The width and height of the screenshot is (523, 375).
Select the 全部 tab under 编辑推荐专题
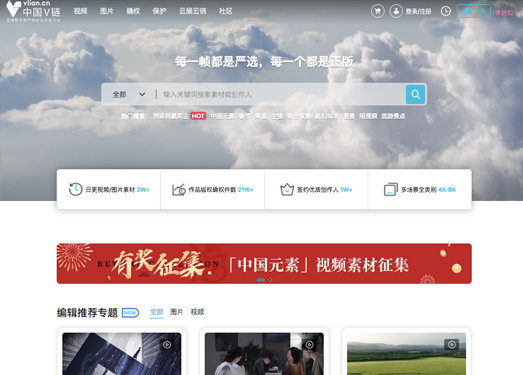pyautogui.click(x=156, y=312)
